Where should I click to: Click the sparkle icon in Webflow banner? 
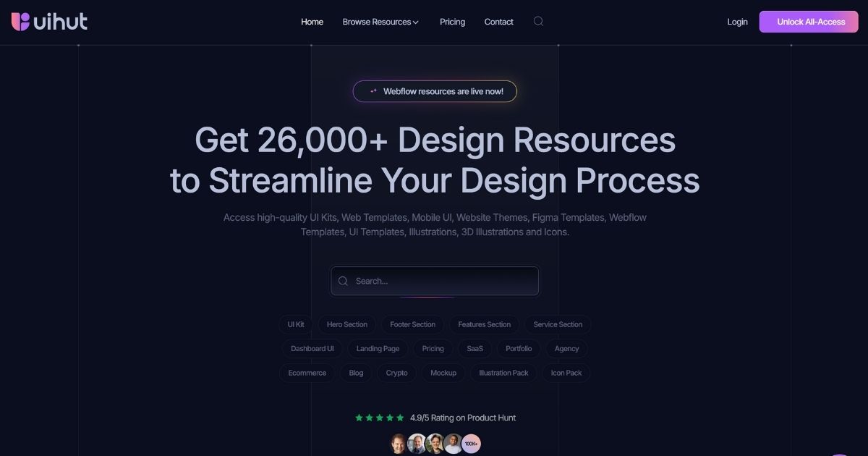click(373, 91)
